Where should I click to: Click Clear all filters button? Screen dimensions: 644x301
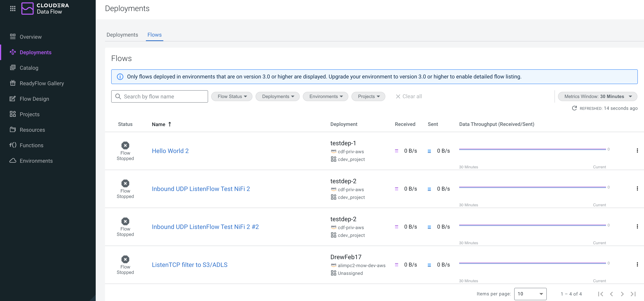(x=408, y=96)
